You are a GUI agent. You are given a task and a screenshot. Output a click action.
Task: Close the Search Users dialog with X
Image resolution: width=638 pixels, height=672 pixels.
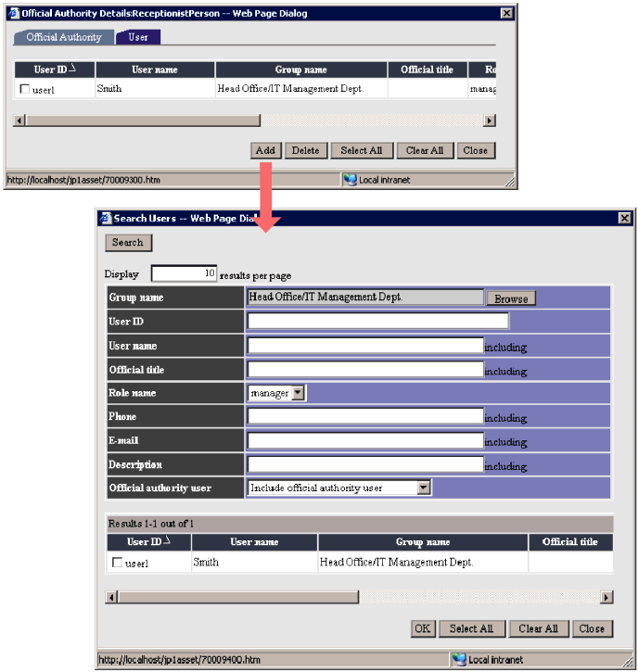[x=625, y=218]
